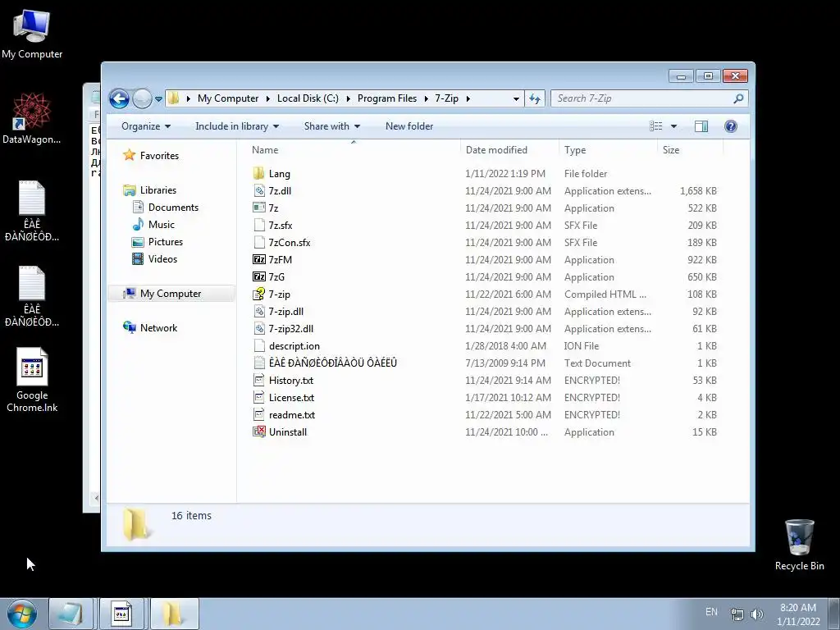This screenshot has height=630, width=840.
Task: Expand the arrow after 7-Zip in path
Action: click(468, 98)
